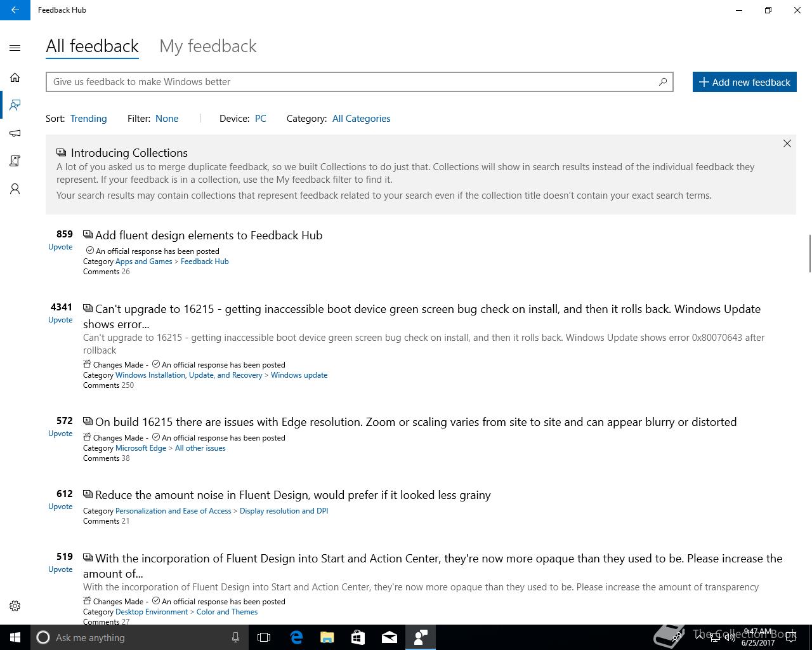
Task: Click the search magnifier icon
Action: click(663, 81)
